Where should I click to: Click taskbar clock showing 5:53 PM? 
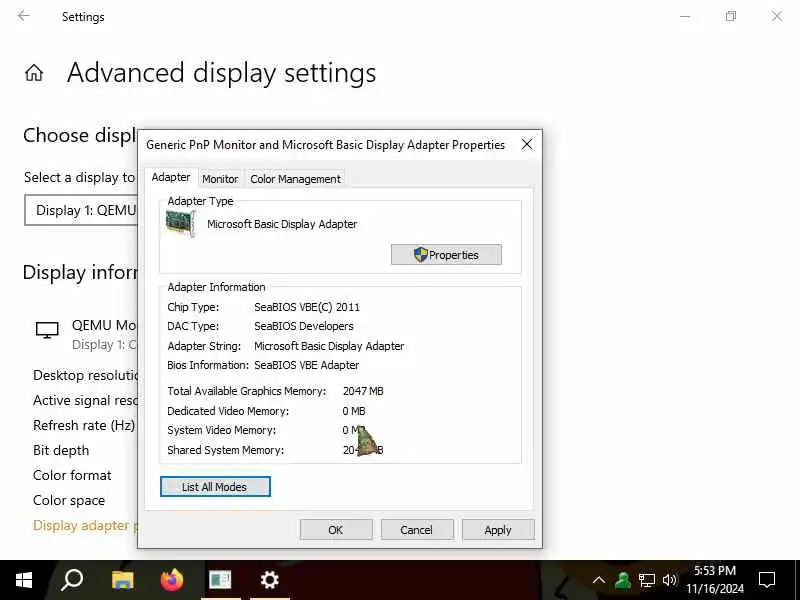714,580
